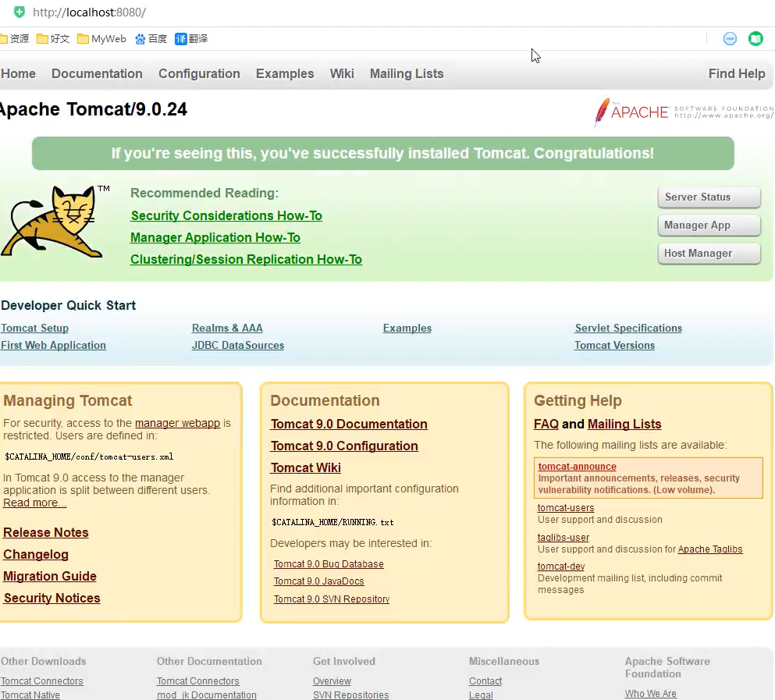Open the tomcat-users mailing list link

[566, 508]
